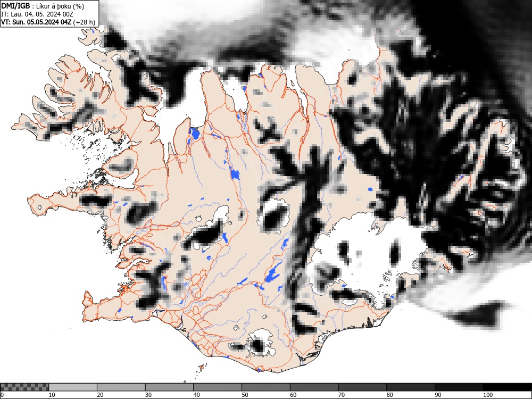Click the 50–60 legend gray swatch
This screenshot has width=532, height=399.
tap(265, 387)
